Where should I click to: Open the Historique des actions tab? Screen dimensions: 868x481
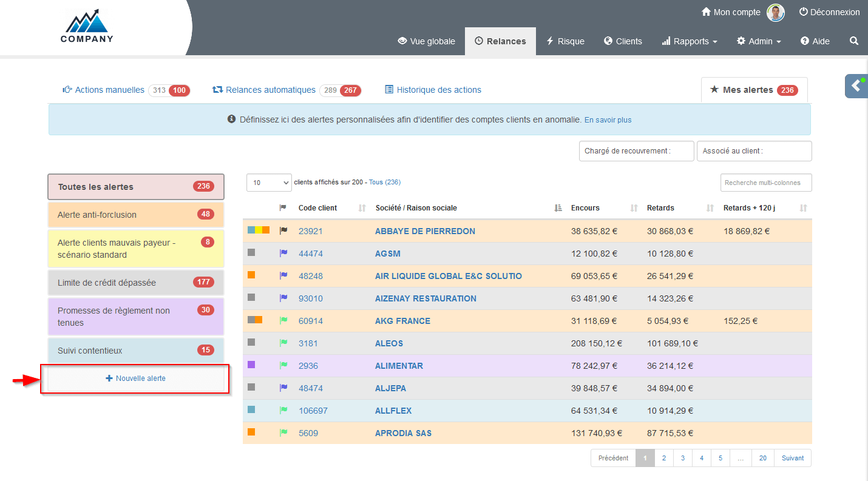pyautogui.click(x=438, y=90)
